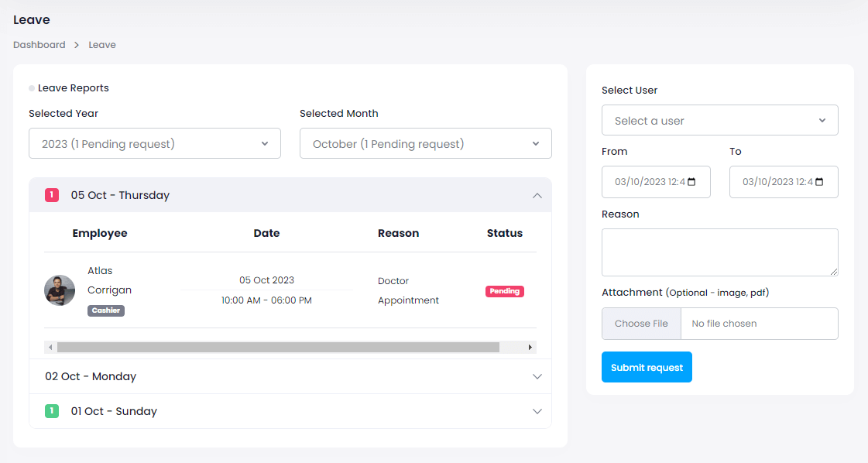Click the Choose File button
The height and width of the screenshot is (463, 868).
pyautogui.click(x=641, y=324)
